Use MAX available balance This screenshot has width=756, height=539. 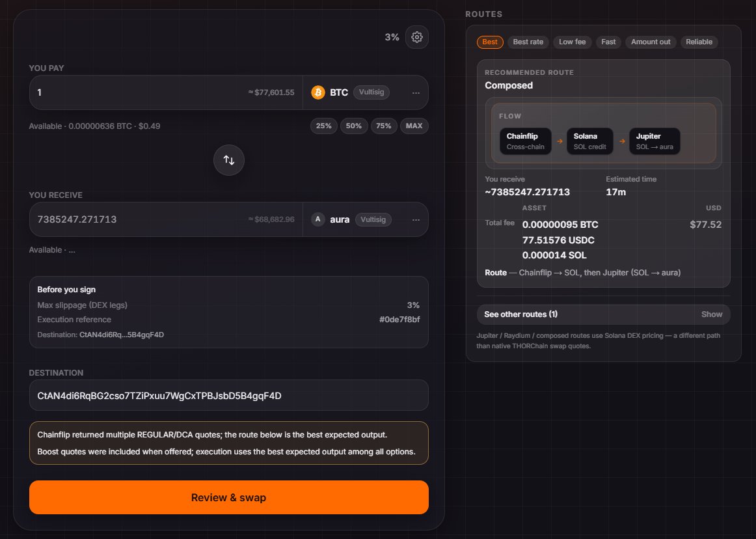pos(414,126)
